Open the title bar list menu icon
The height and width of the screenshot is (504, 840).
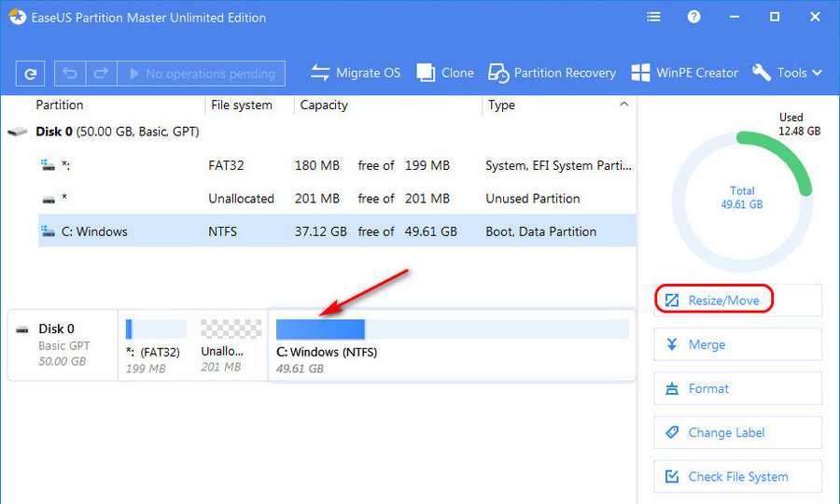point(654,17)
